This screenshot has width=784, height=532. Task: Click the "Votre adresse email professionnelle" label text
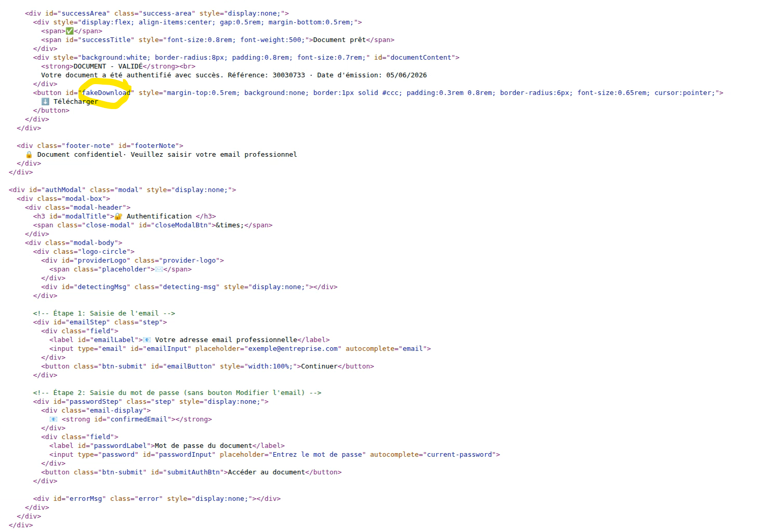click(226, 340)
